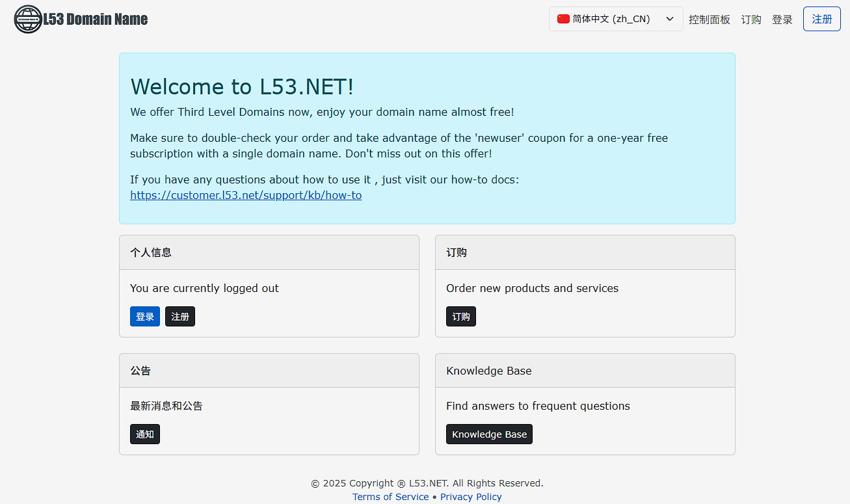Open the Terms of Service footer link
Screen dimensions: 850x504
coord(390,497)
